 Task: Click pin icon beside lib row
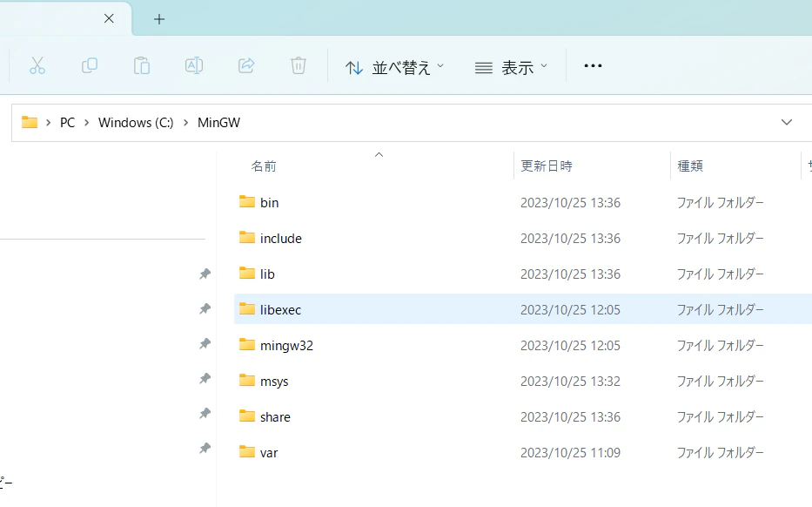tap(205, 274)
